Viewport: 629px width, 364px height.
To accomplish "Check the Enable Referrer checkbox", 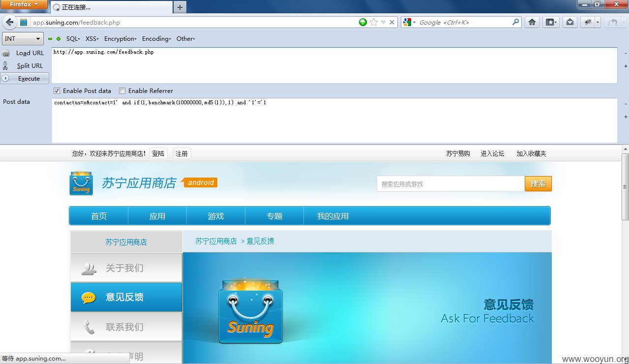I will click(x=122, y=91).
